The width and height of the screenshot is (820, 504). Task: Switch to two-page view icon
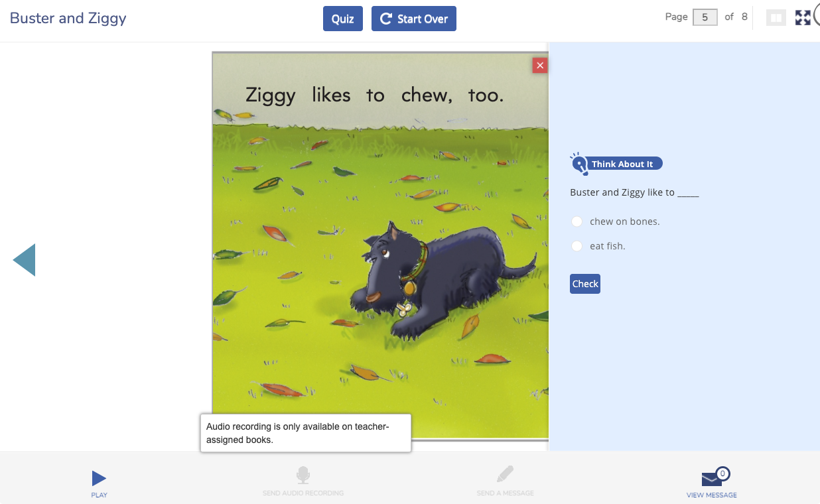coord(776,18)
